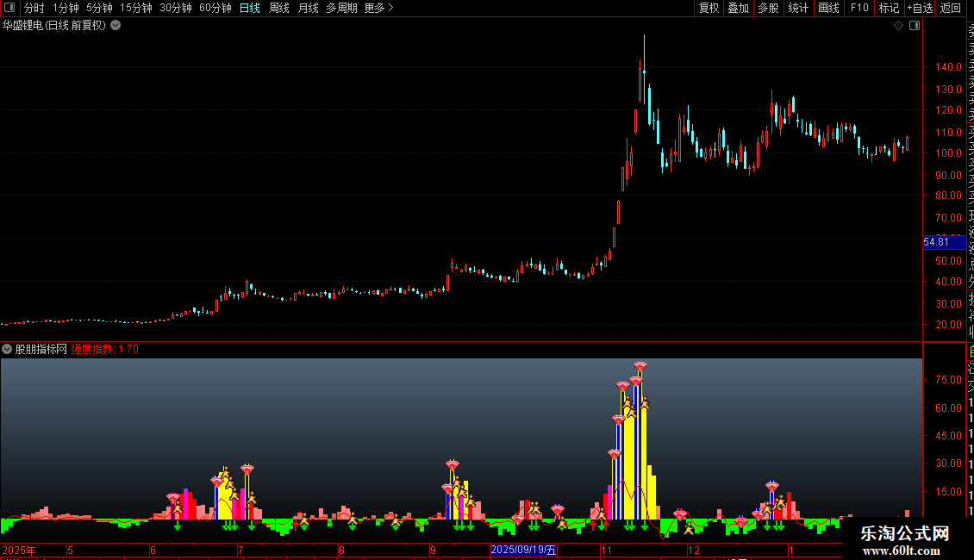Click month 7 on the time axis
The image size is (974, 560).
coord(240,550)
